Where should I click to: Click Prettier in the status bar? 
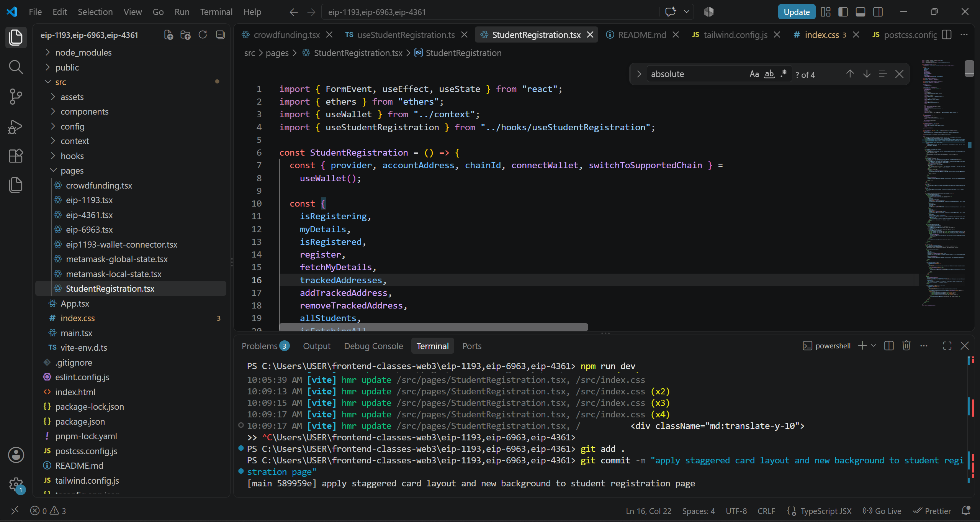[932, 511]
